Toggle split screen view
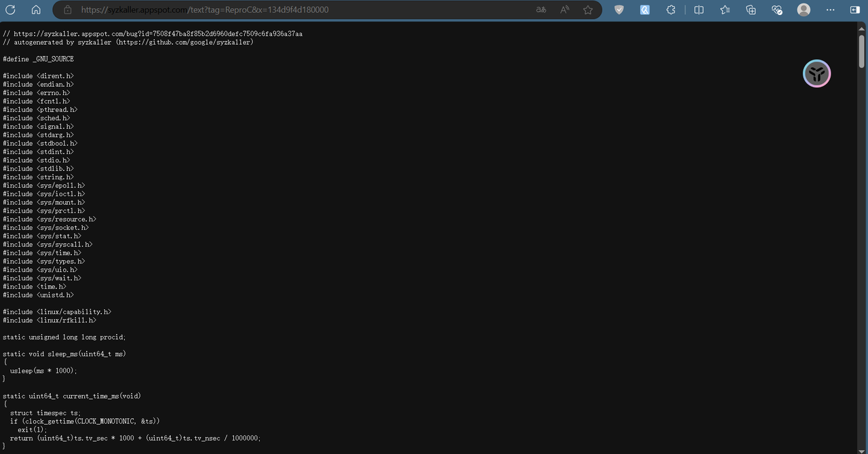This screenshot has width=868, height=454. tap(698, 10)
